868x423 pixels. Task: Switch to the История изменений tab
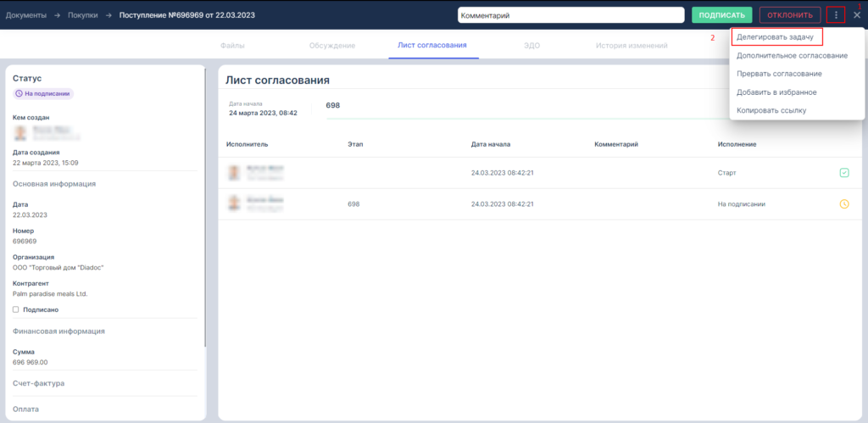click(x=632, y=46)
